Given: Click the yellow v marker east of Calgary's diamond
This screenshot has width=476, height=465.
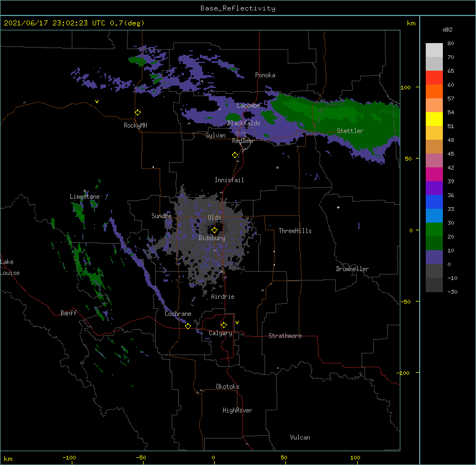Looking at the screenshot, I should 237,323.
